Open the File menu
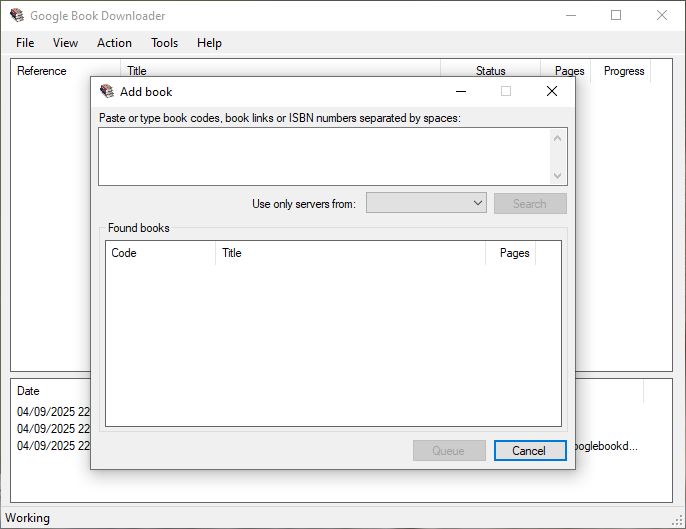The width and height of the screenshot is (686, 529). coord(25,43)
